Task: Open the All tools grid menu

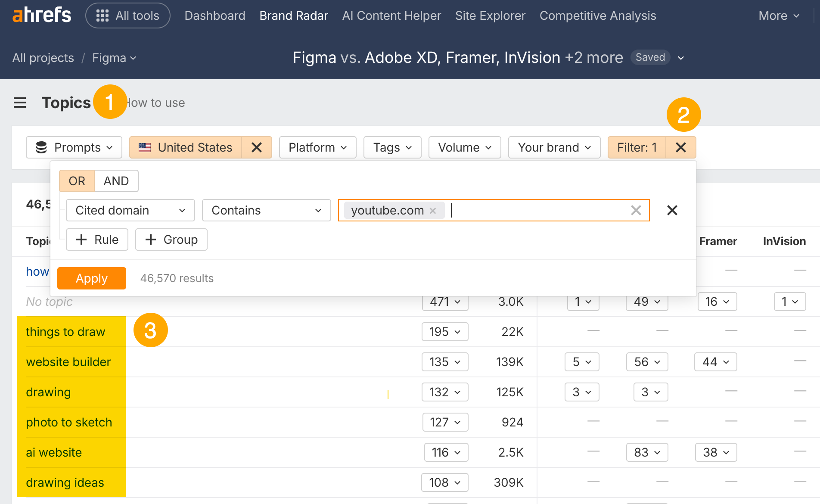Action: click(128, 16)
